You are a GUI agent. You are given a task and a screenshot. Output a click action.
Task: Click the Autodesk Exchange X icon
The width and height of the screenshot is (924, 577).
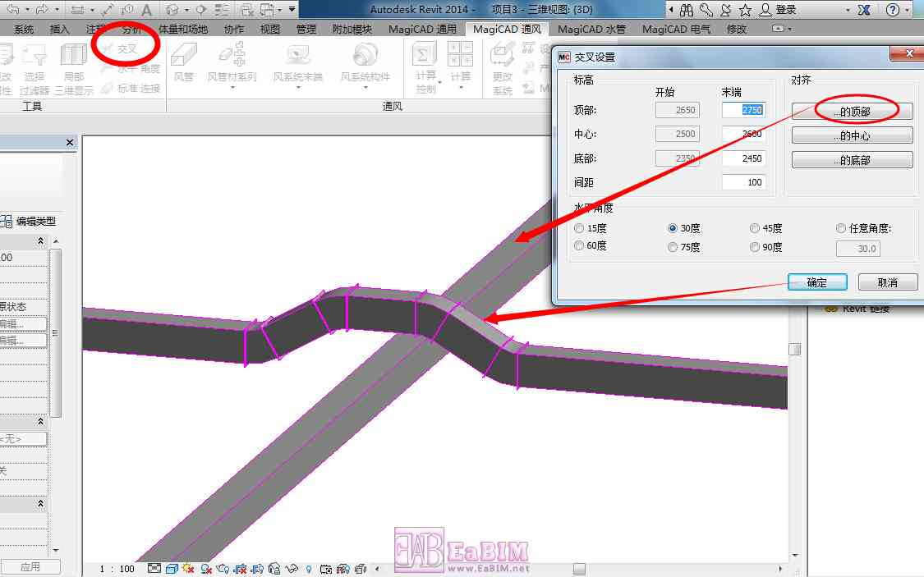click(864, 9)
